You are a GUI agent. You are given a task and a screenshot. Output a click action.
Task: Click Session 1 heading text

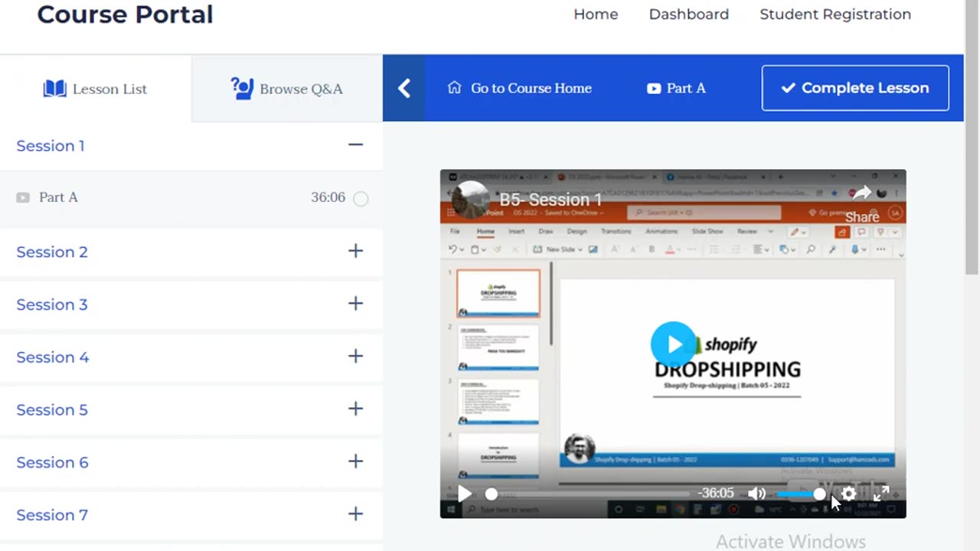click(51, 145)
